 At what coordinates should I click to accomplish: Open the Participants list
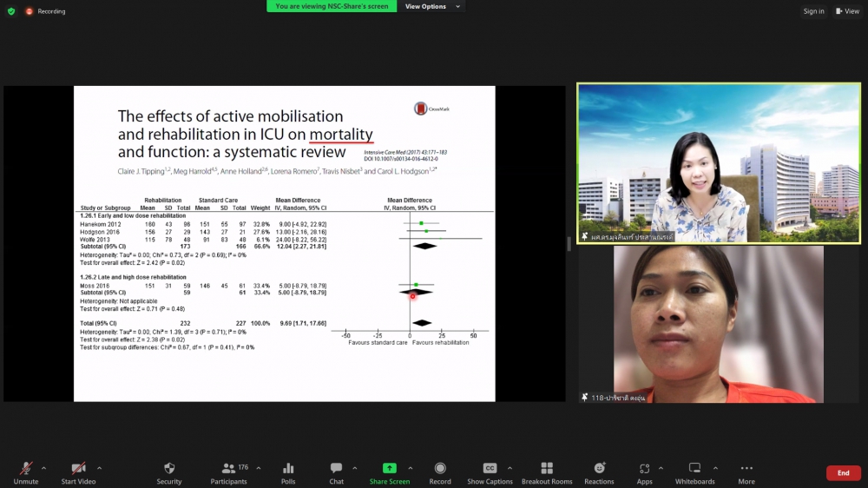coord(229,469)
